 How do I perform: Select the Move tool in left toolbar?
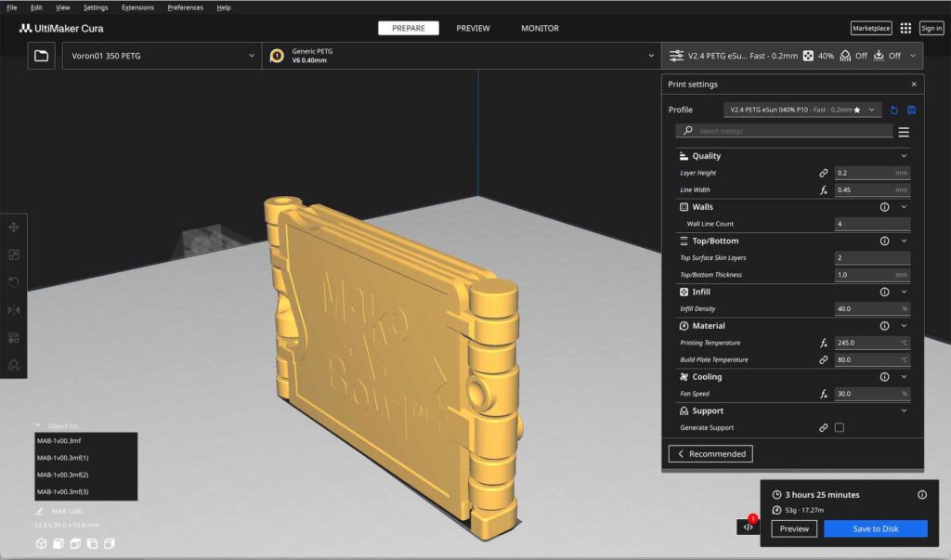(x=13, y=227)
